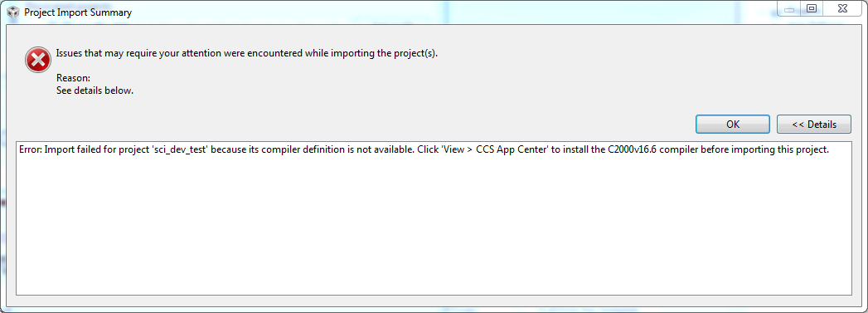Minimize the Project Import Summary dialog
The height and width of the screenshot is (313, 868).
click(789, 8)
